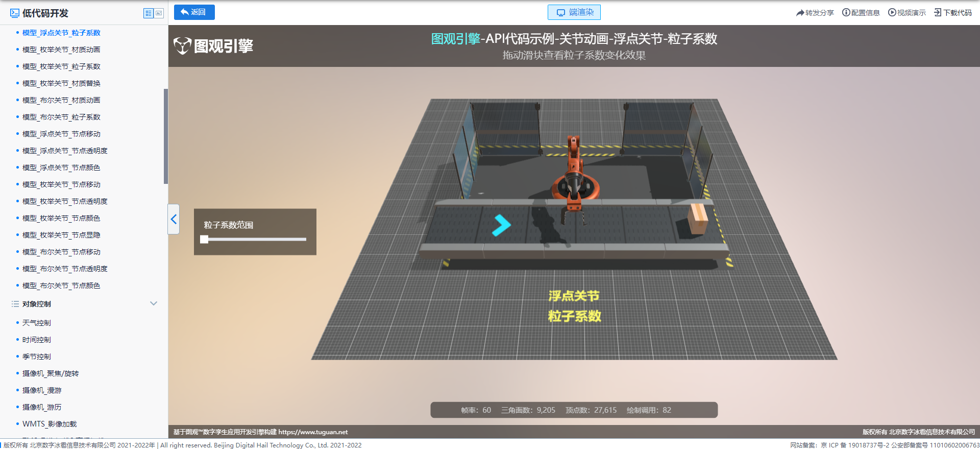This screenshot has width=980, height=449.
Task: Click the 图观引擎 logo
Action: point(213,46)
